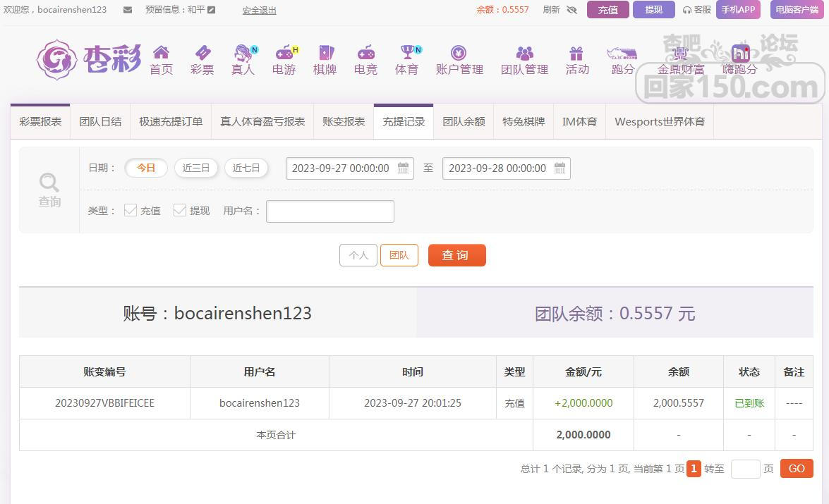Open 金鼎财富 icon

(680, 54)
